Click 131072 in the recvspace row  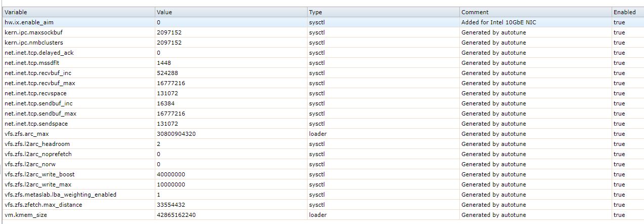pyautogui.click(x=167, y=93)
